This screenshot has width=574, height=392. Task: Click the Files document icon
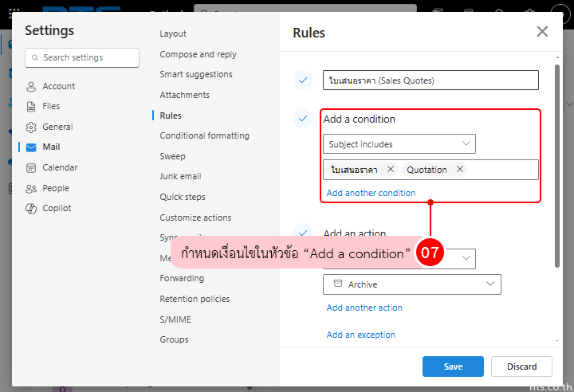click(x=31, y=106)
